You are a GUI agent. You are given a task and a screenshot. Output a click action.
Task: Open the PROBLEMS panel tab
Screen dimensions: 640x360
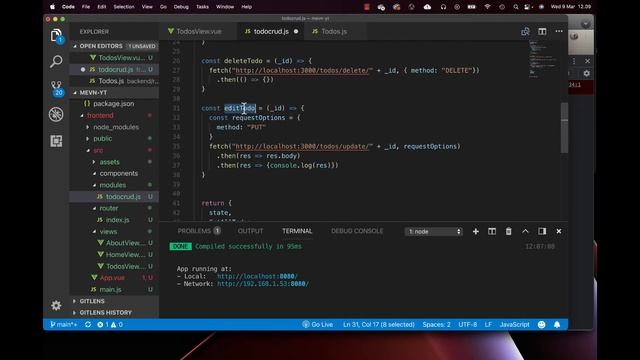tap(199, 231)
